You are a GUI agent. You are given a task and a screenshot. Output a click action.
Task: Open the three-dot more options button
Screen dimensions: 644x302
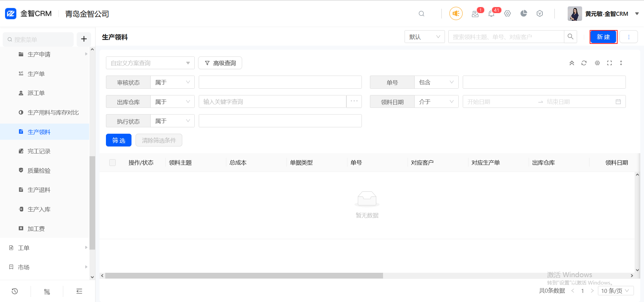tap(629, 37)
